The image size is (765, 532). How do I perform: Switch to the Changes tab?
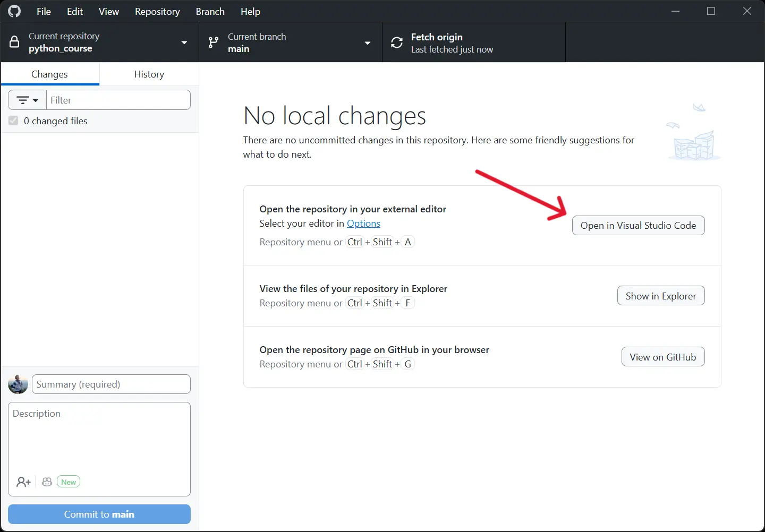click(x=50, y=74)
